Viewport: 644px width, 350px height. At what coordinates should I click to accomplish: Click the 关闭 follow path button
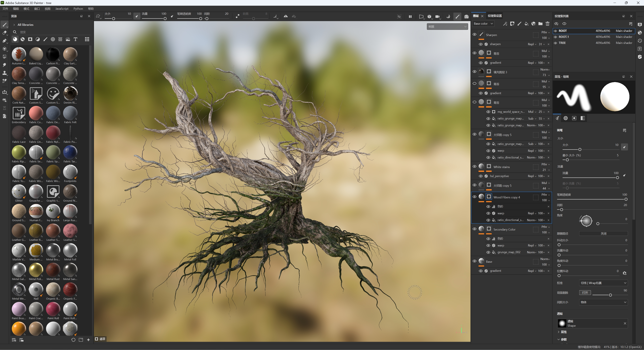[x=603, y=233]
